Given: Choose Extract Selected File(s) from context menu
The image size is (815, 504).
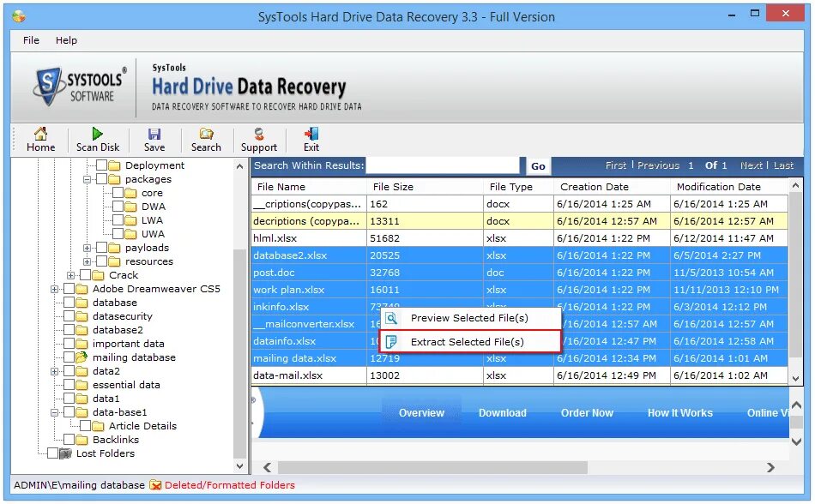Looking at the screenshot, I should 470,341.
